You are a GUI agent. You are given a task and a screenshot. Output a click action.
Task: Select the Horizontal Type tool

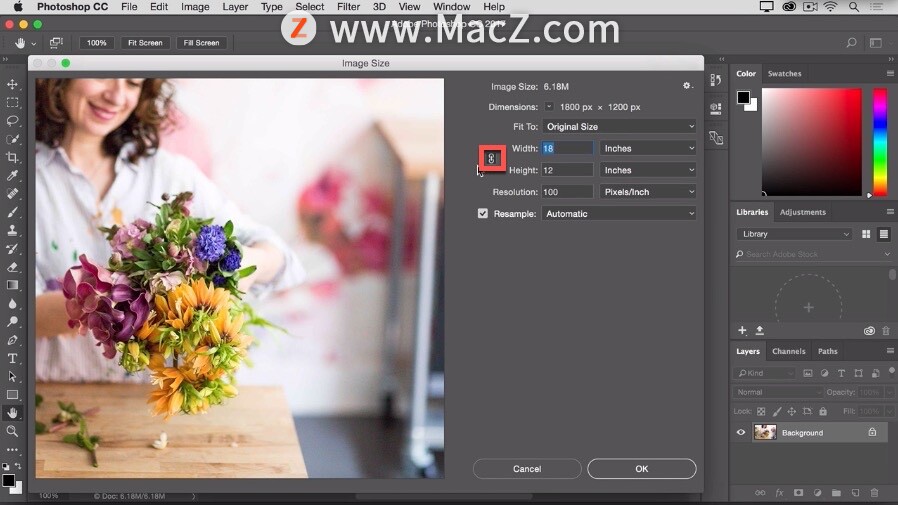tap(12, 358)
